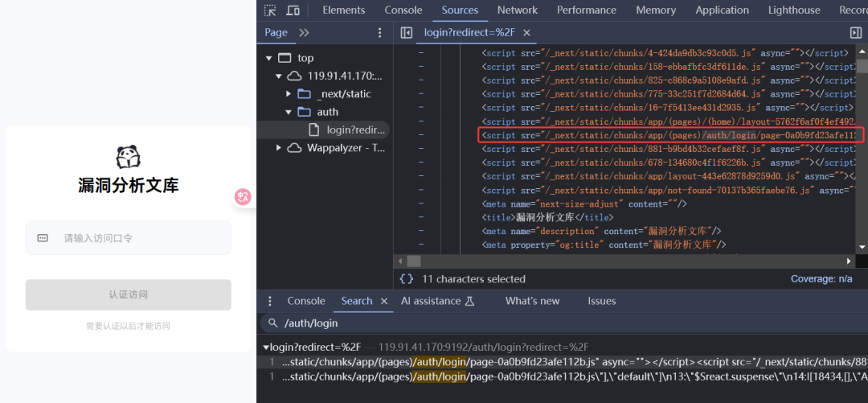
Task: Toggle the debugger sidebar icon at right
Action: [x=855, y=32]
